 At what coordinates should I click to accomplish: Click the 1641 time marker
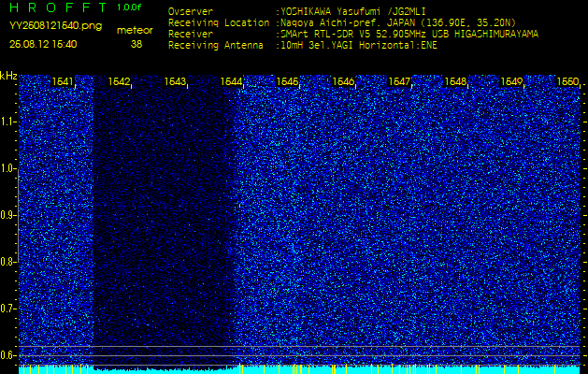pyautogui.click(x=63, y=81)
